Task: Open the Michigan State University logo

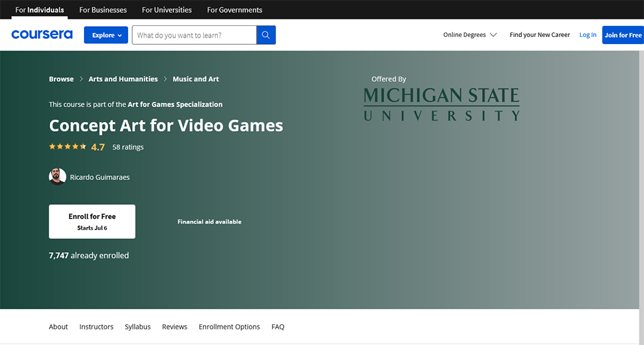Action: pos(442,104)
